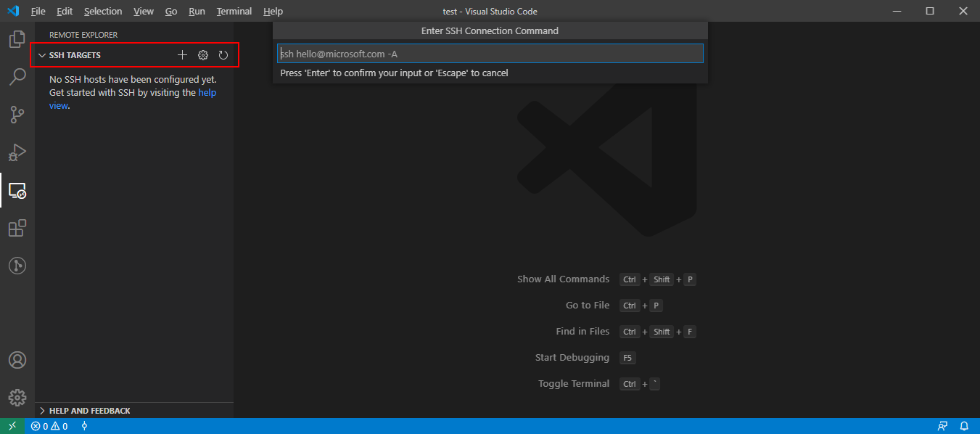
Task: Collapse the SSH Targets section
Action: [x=135, y=55]
